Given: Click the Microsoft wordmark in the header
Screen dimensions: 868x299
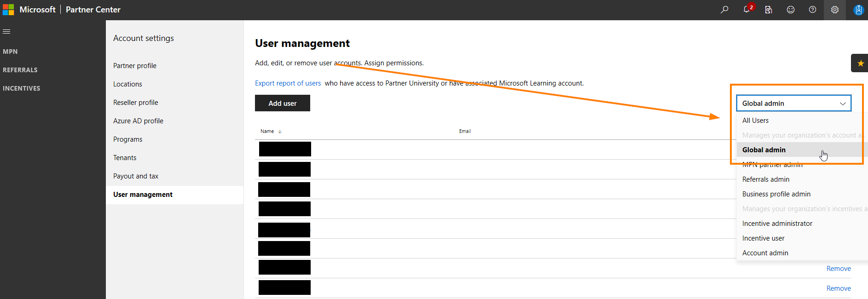Looking at the screenshot, I should click(x=37, y=10).
